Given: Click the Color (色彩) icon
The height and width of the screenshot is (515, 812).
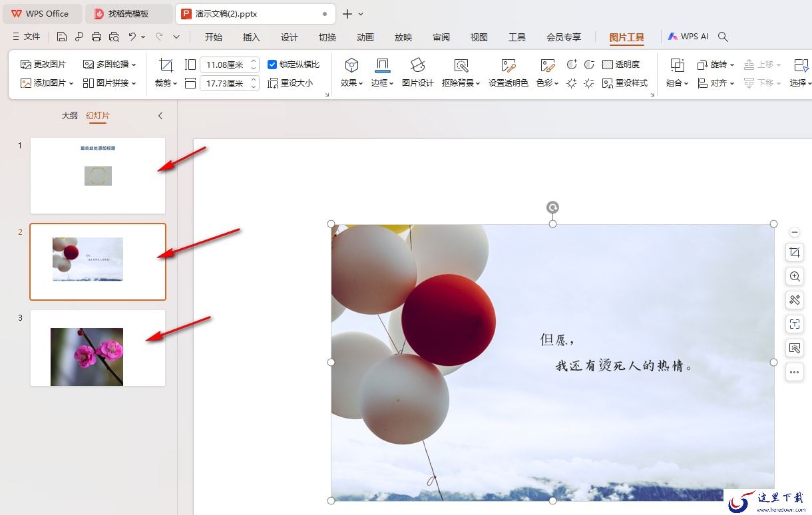Looking at the screenshot, I should [x=547, y=65].
